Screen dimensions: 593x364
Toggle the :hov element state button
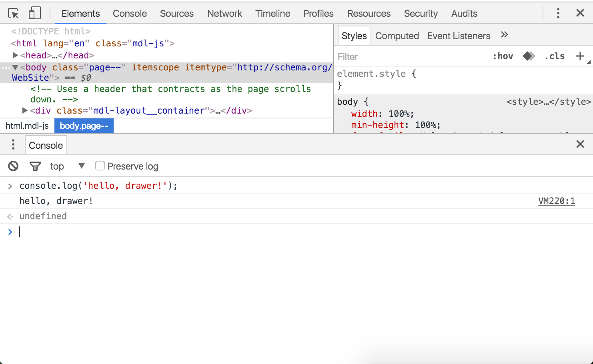click(503, 56)
